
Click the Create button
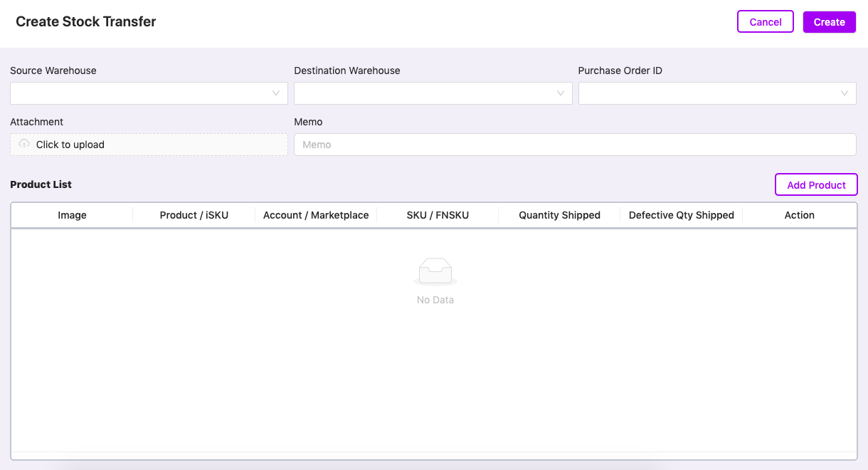click(830, 22)
